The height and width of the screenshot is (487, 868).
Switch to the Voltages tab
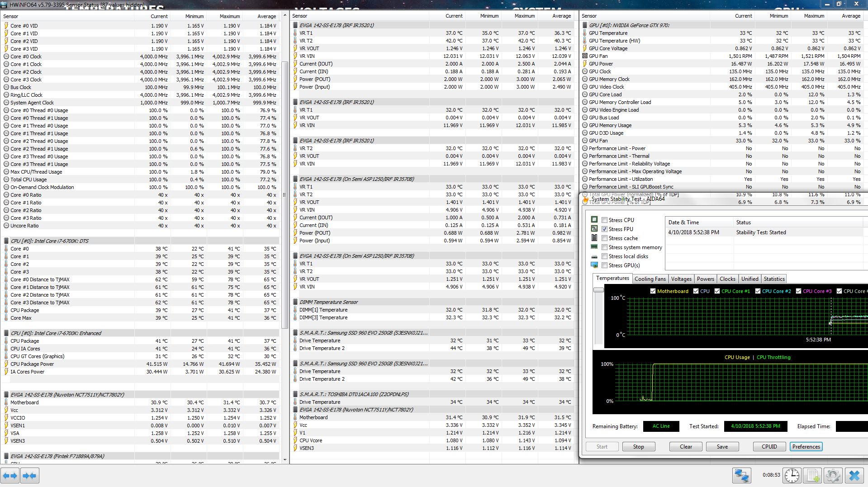[x=681, y=279]
